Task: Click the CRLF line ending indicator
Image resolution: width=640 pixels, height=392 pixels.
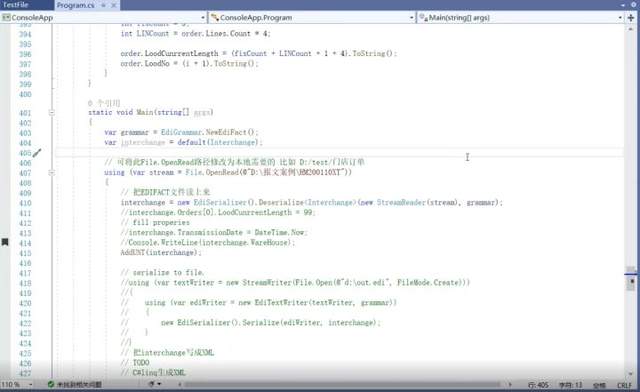Action: 624,385
